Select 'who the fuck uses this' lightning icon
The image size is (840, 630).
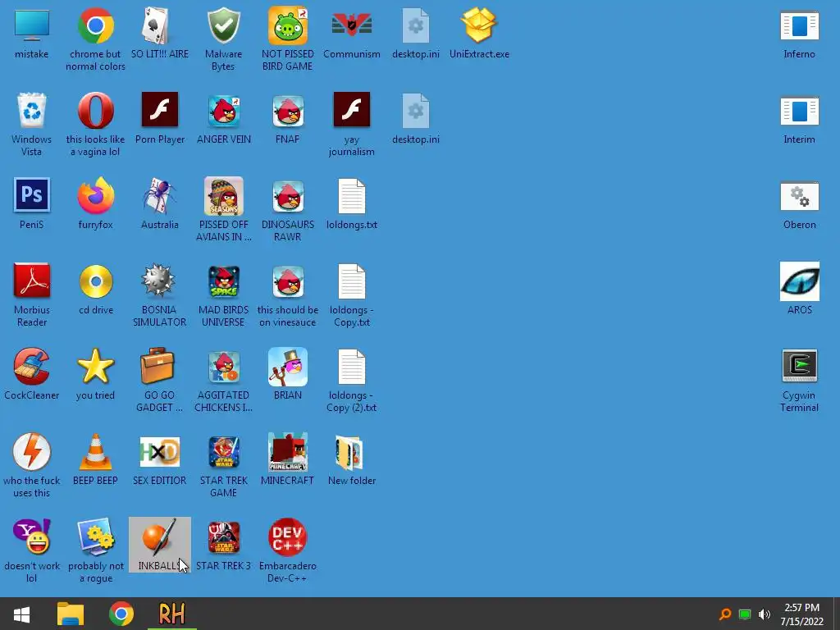[x=32, y=452]
